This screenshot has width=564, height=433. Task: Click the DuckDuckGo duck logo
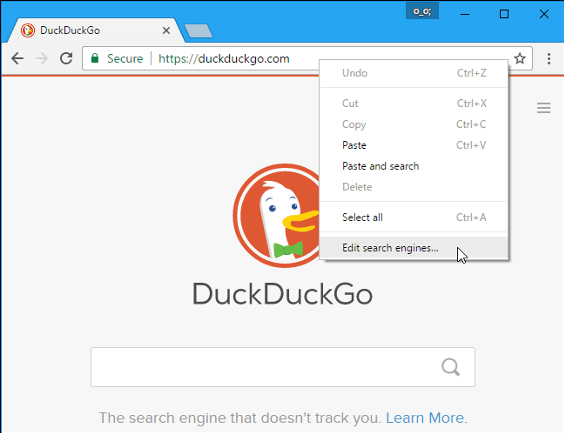276,215
